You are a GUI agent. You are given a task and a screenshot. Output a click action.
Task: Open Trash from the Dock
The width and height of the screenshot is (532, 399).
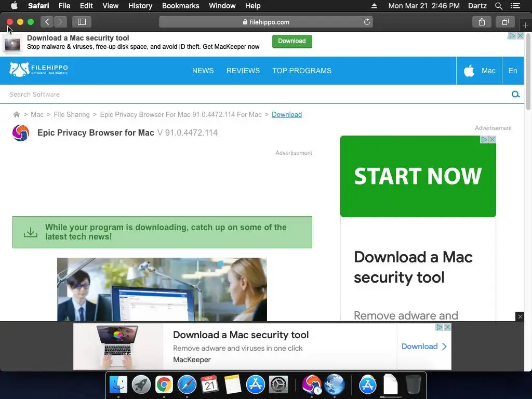(x=413, y=385)
